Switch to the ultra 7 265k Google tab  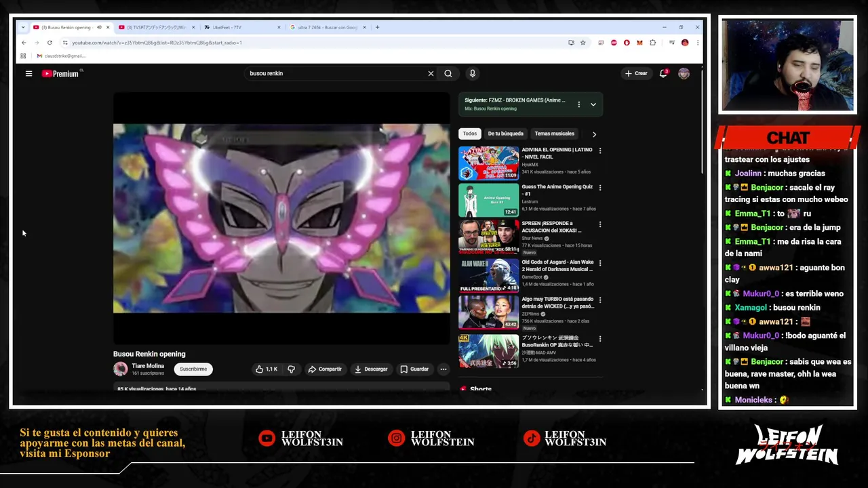click(328, 27)
